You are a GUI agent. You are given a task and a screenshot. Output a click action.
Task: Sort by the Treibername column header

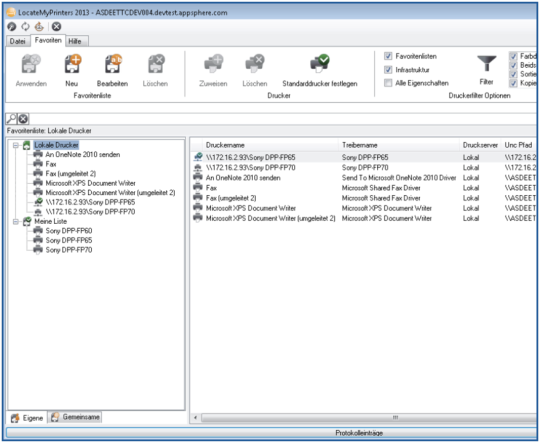[x=399, y=145]
